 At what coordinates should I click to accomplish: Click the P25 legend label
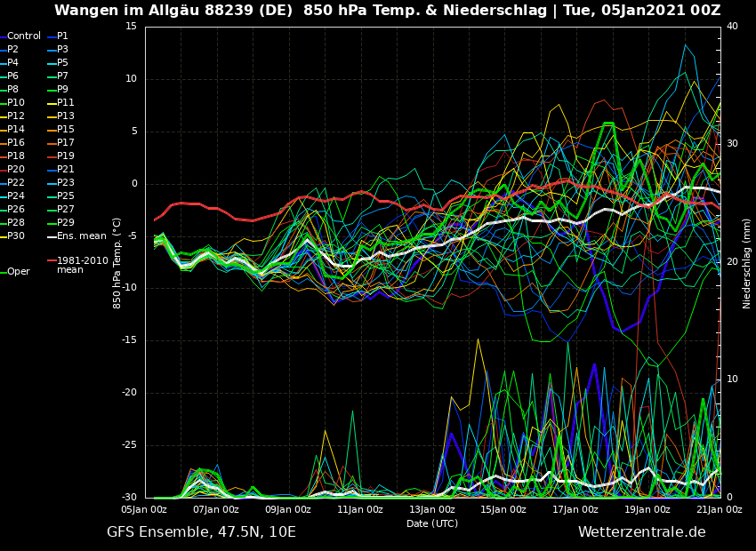pos(66,196)
